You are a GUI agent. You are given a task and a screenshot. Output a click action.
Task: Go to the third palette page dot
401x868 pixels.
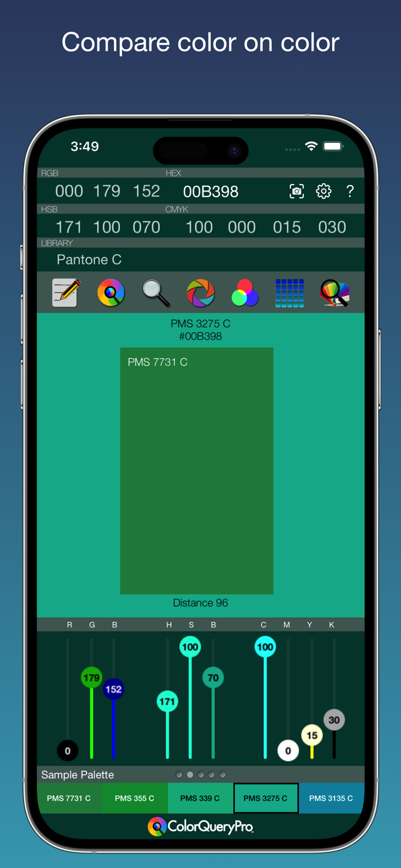201,774
